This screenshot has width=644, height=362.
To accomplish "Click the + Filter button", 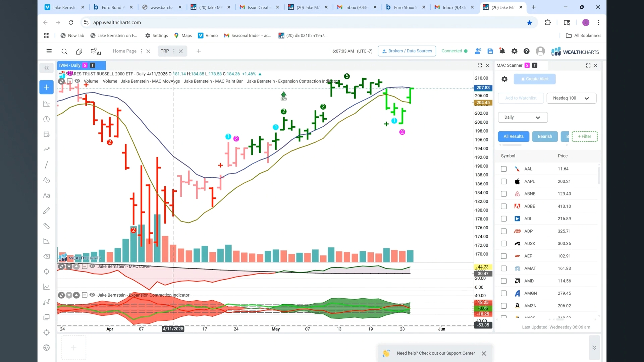I will tap(584, 136).
